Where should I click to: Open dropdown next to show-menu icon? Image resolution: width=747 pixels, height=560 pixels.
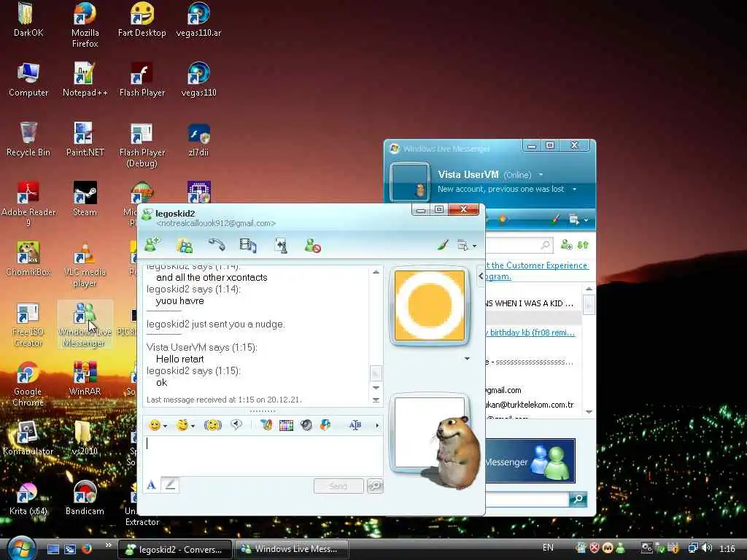[474, 246]
